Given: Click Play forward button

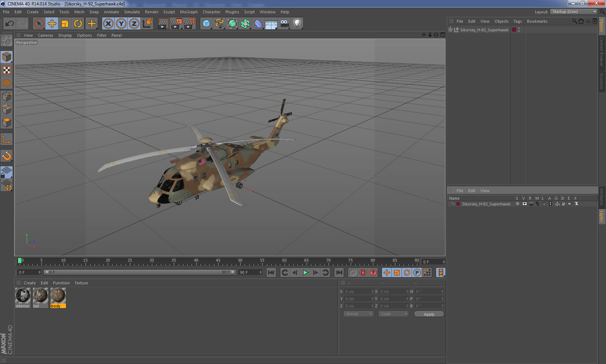Looking at the screenshot, I should 305,272.
